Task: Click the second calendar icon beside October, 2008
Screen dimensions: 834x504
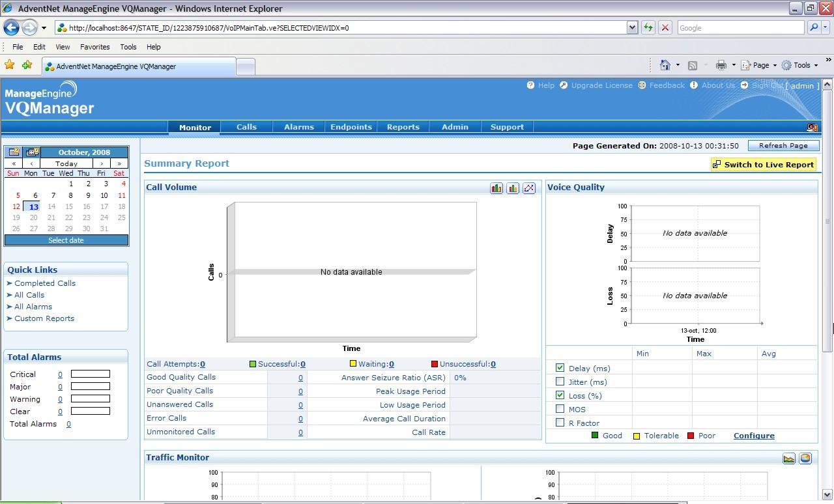Action: pos(32,152)
